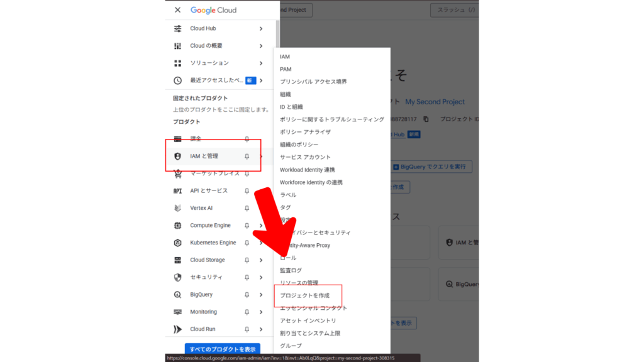Click the IAM と管理 shield icon
644x362 pixels.
177,156
